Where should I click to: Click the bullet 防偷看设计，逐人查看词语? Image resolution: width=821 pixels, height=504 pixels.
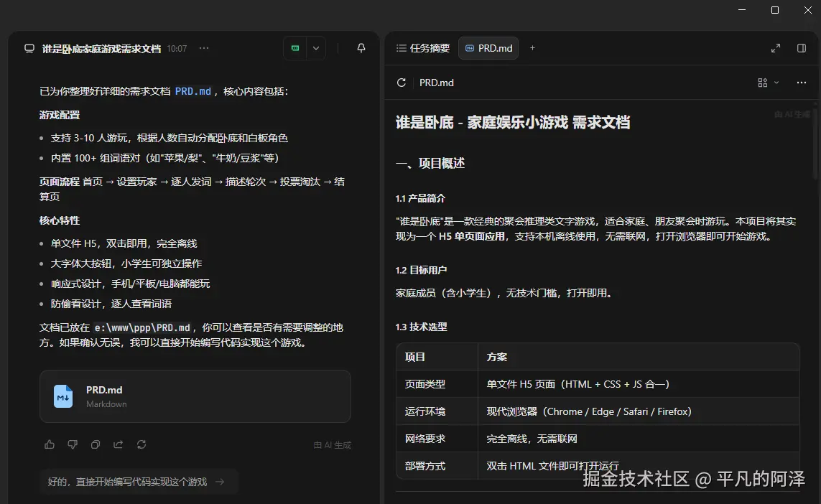click(111, 304)
